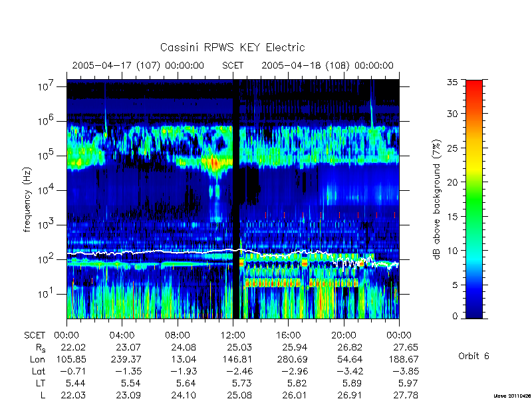Click the colorbar tick label '35'
The width and height of the screenshot is (532, 399).
[x=452, y=82]
